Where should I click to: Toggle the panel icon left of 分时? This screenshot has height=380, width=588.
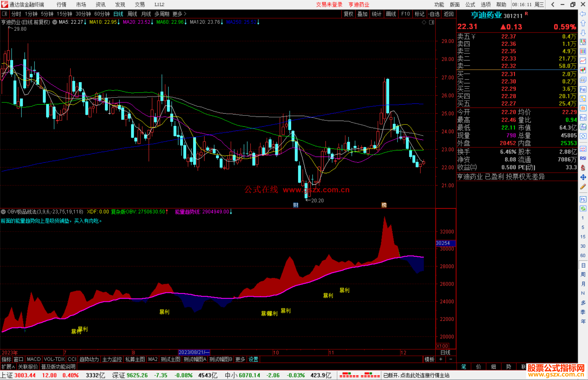[5, 14]
